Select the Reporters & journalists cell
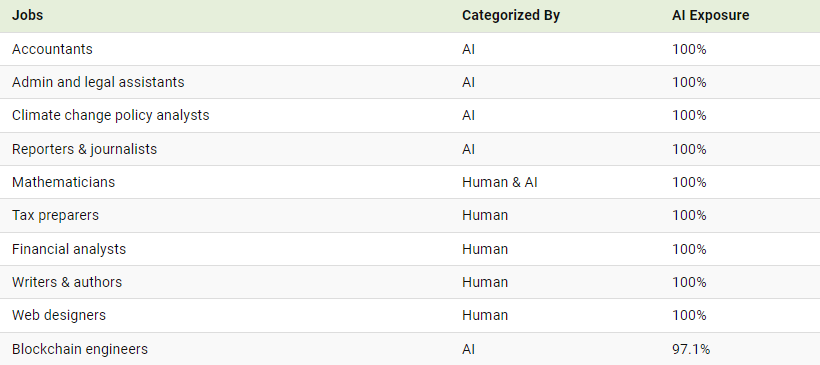Screen dimensions: 820x365 point(84,149)
